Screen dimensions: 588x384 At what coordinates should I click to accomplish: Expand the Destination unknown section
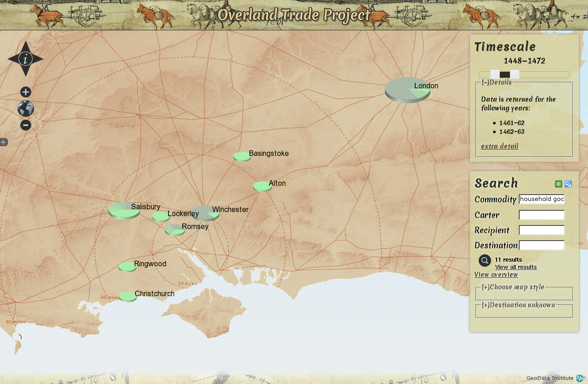pos(518,305)
